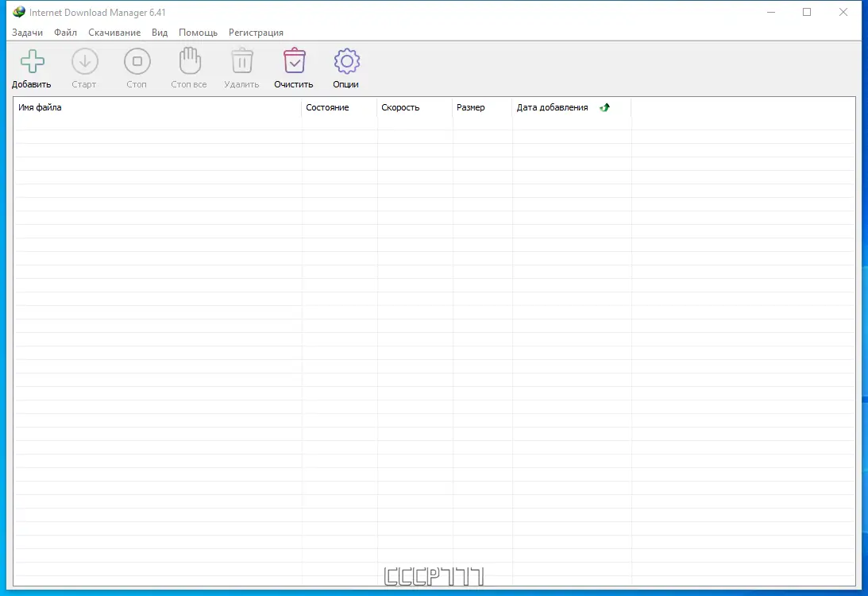Toggle sort order on Дата добавления arrow
Screen dimensions: 868x596
point(604,106)
